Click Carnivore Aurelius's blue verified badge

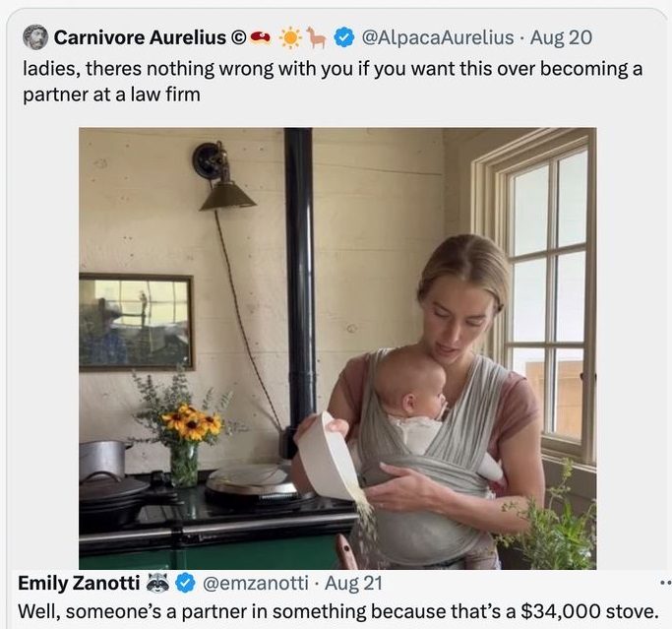343,38
